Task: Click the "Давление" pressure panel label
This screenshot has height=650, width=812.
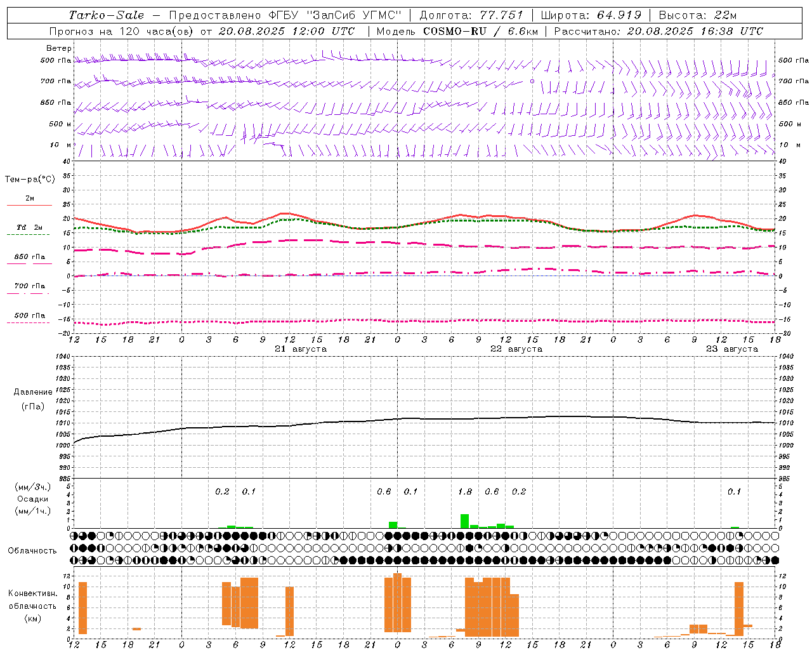Action: (33, 392)
